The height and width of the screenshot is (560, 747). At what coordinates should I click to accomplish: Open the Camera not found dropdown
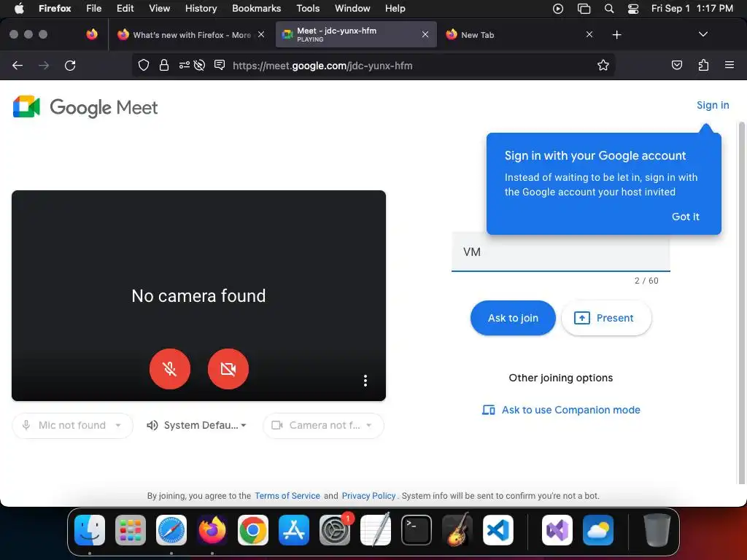tap(323, 425)
